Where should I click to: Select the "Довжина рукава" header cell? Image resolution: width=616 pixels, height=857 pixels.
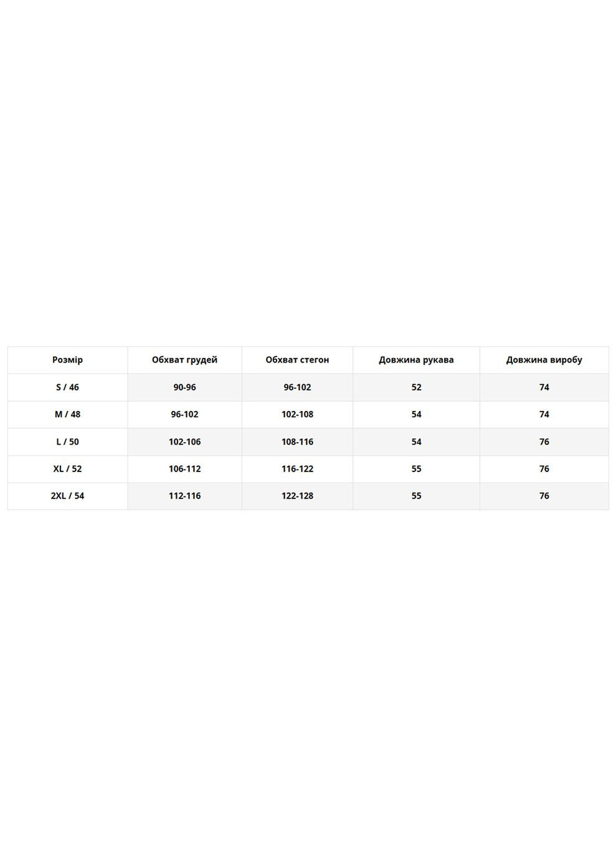[416, 360]
